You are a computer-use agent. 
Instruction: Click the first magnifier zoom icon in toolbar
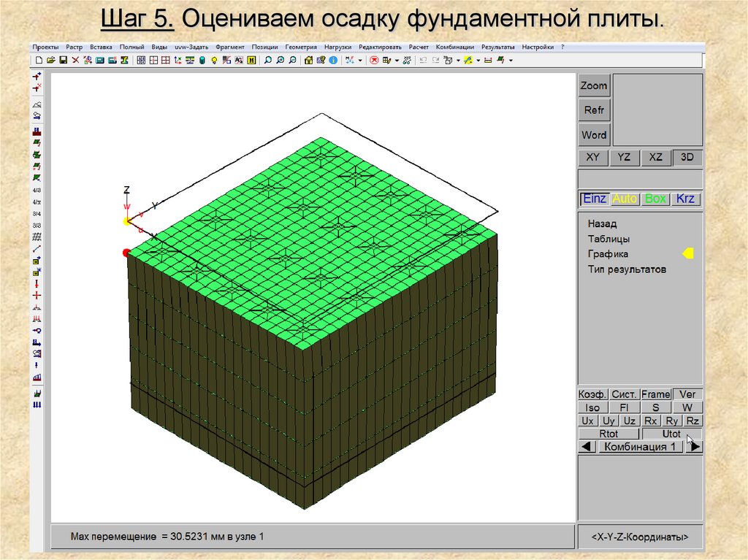click(x=268, y=60)
